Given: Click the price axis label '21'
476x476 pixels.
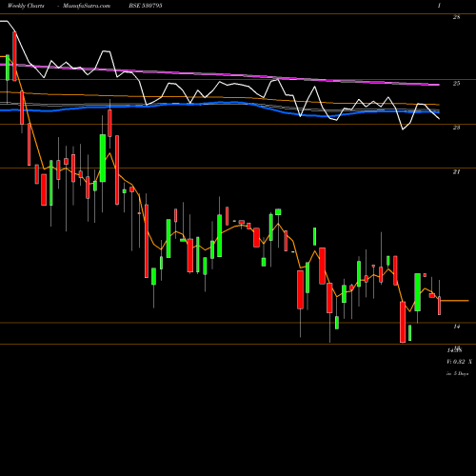Looking at the screenshot, I should pos(456,172).
